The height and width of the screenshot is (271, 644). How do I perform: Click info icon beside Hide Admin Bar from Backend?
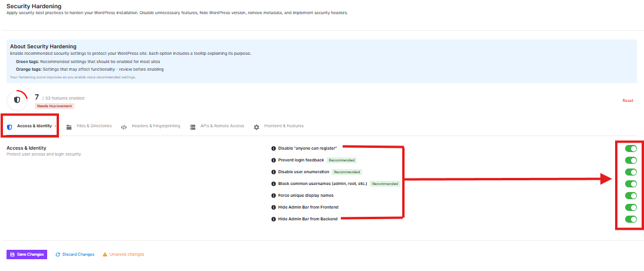pyautogui.click(x=274, y=219)
